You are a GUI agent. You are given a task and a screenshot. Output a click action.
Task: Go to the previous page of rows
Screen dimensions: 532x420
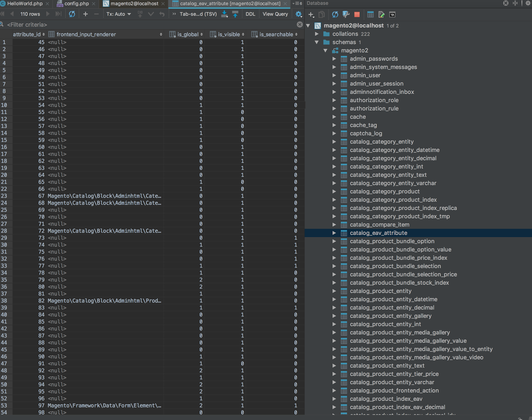[x=12, y=14]
